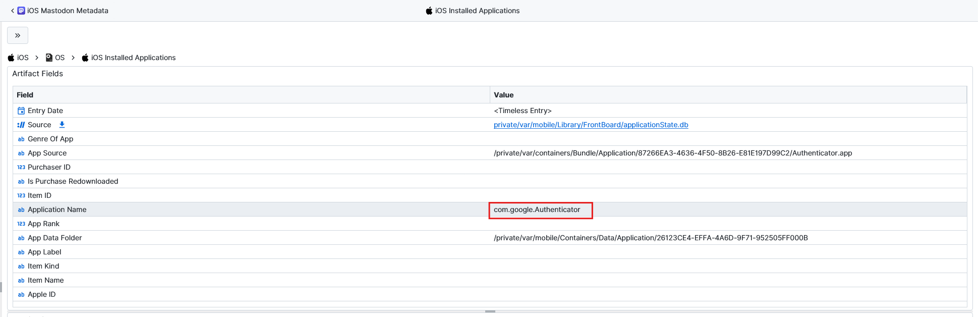
Task: Go back using the left chevron arrow
Action: pos(12,11)
